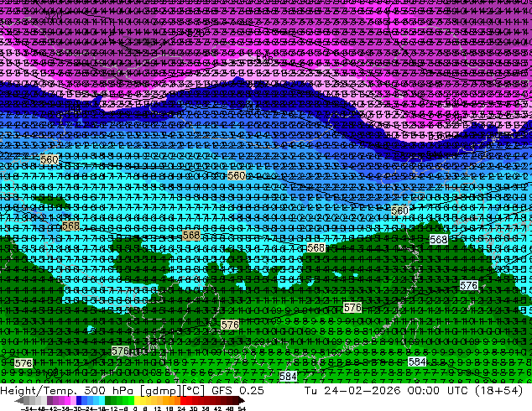Click the rightmost 560 contour label
The width and height of the screenshot is (532, 411).
point(400,211)
